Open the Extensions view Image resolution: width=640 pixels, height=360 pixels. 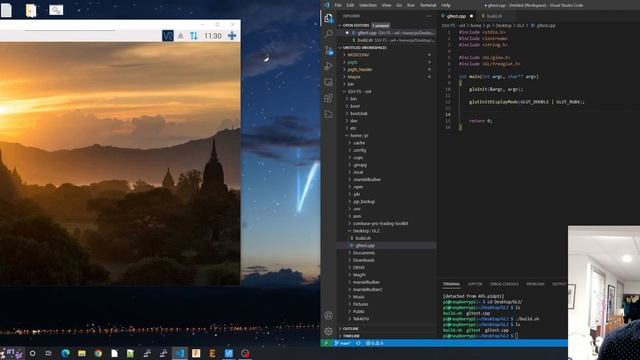tap(329, 98)
